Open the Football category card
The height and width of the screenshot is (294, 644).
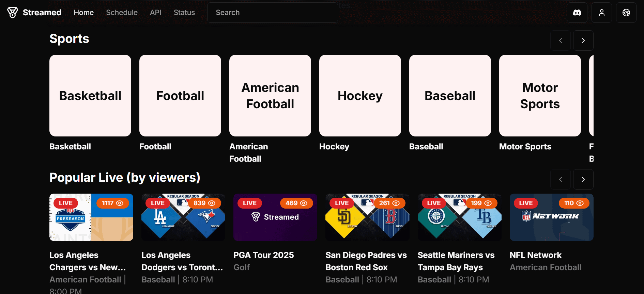[180, 96]
